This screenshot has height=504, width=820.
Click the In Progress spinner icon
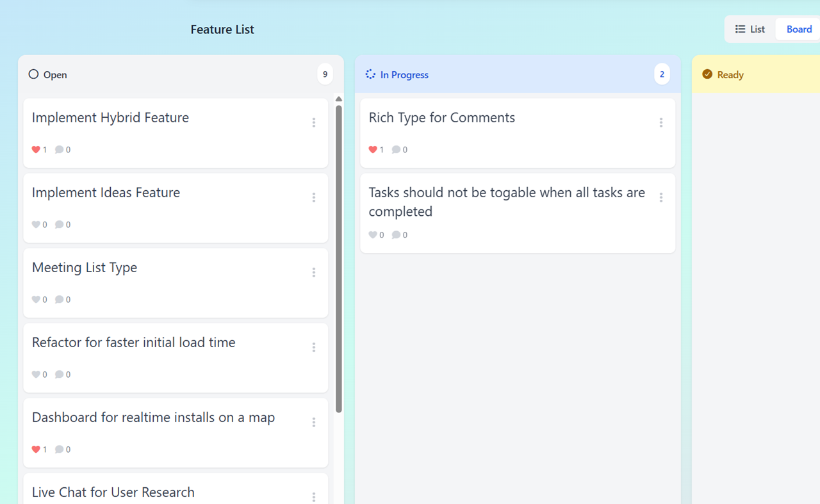click(x=370, y=74)
